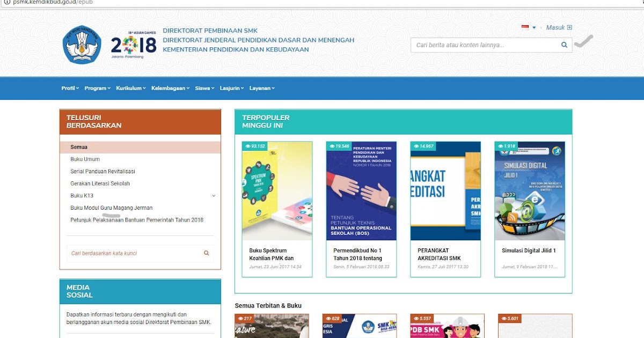Click the Buku Spektrum Keahlian PMK thumbnail
This screenshot has height=338, width=644.
point(276,190)
